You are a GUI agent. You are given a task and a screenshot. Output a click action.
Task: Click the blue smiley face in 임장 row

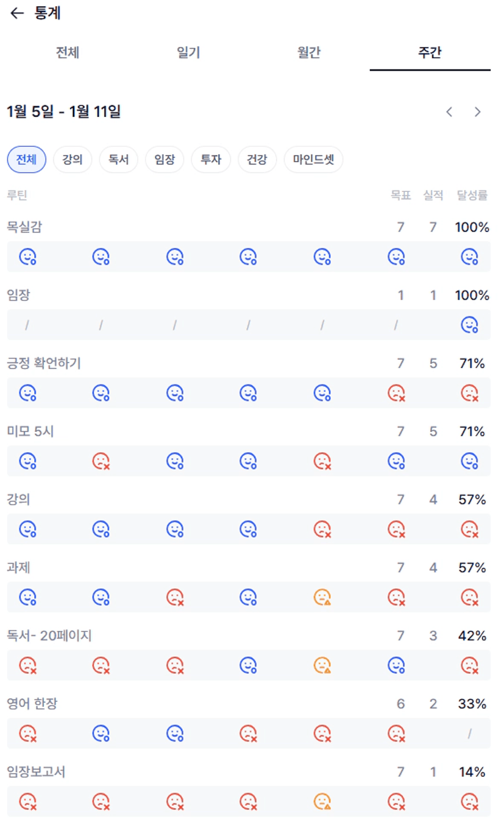tap(469, 325)
